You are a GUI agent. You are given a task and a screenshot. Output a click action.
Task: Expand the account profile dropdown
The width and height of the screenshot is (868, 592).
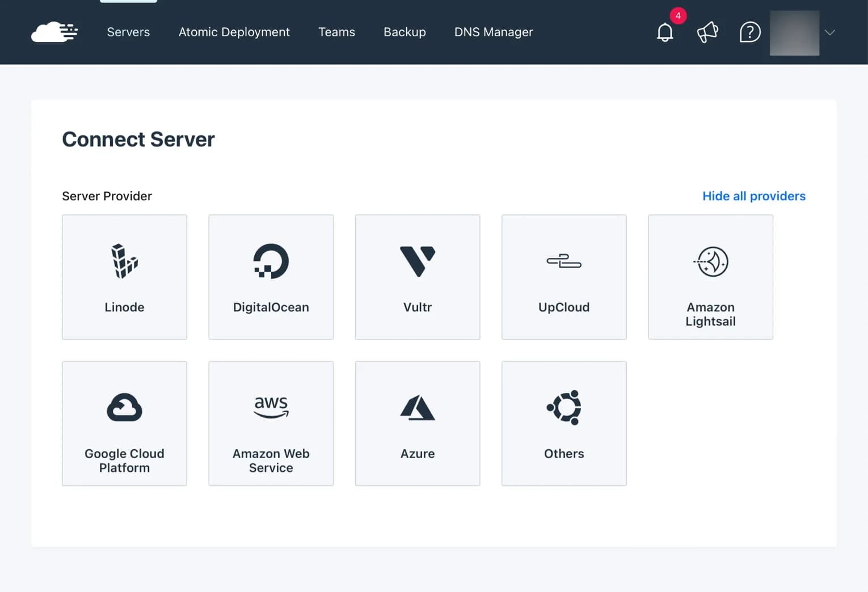coord(829,32)
